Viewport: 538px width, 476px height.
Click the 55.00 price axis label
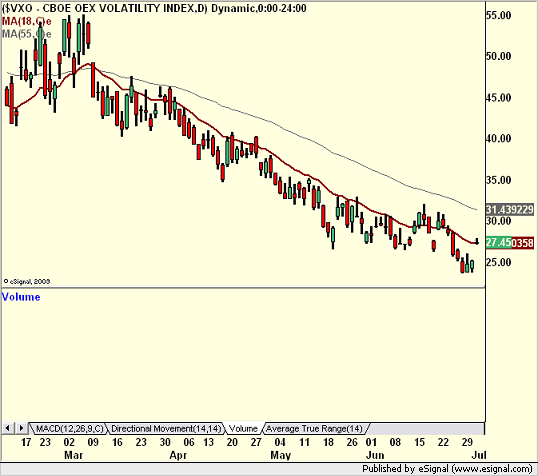[499, 15]
